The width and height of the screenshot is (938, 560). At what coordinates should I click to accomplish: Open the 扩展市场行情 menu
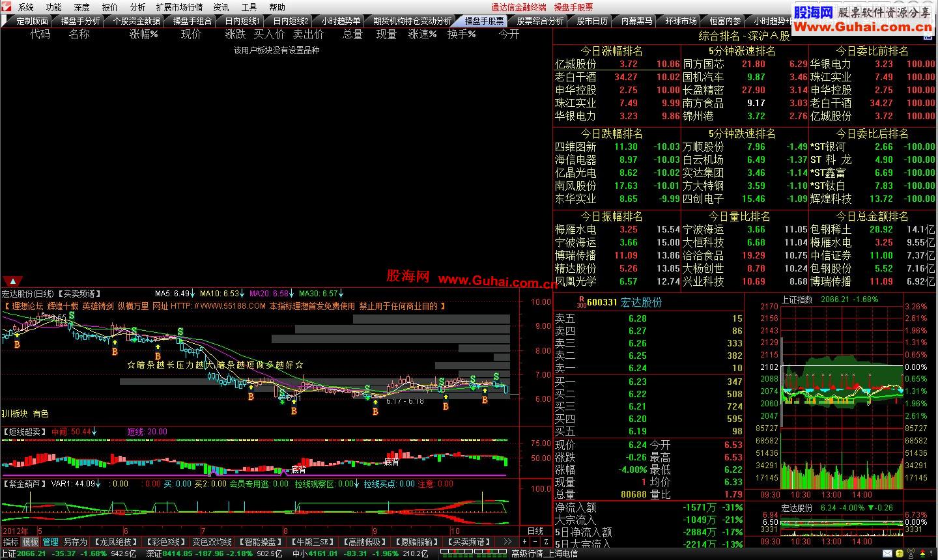(x=180, y=7)
